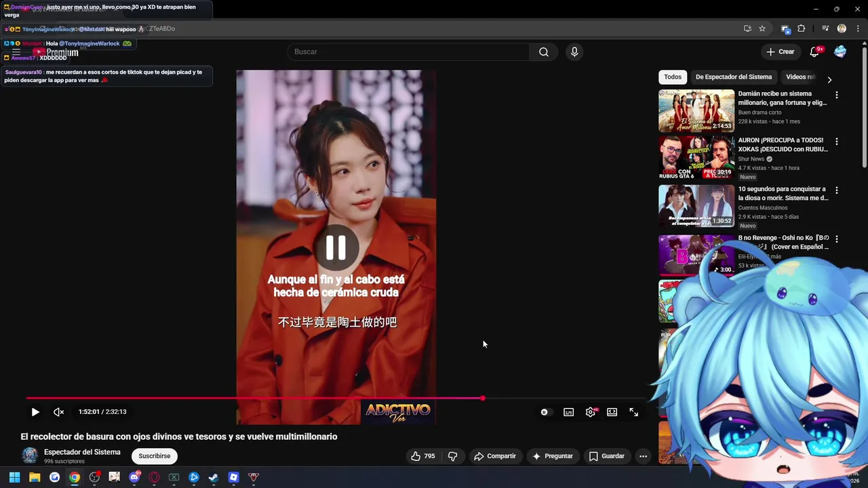
Task: Open options for the Damián recibe video
Action: [x=837, y=96]
